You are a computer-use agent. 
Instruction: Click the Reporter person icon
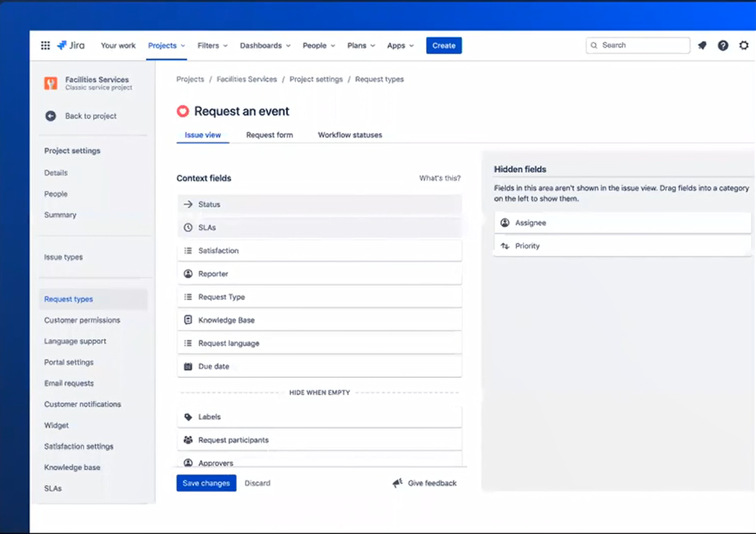(188, 274)
